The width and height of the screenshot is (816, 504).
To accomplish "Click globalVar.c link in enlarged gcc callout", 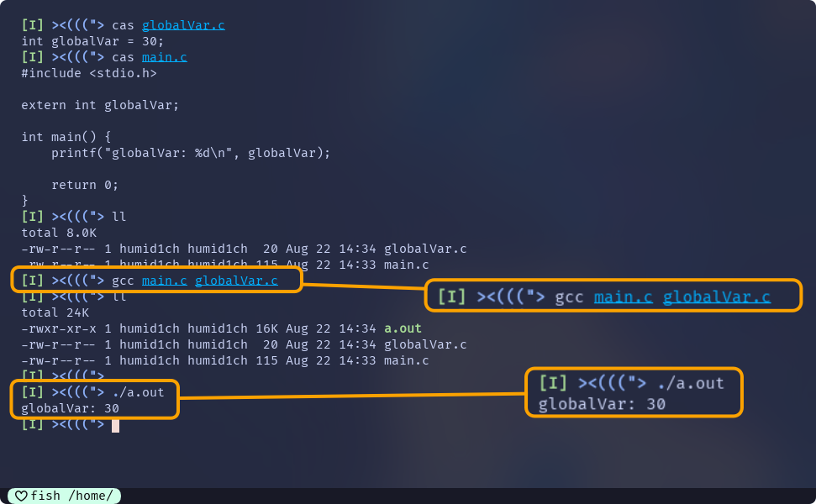I will pyautogui.click(x=717, y=297).
